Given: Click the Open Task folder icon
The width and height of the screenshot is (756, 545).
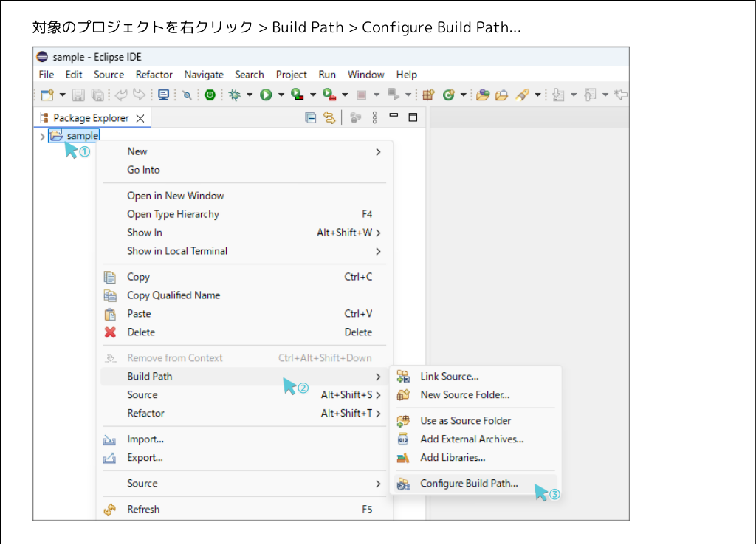Looking at the screenshot, I should [502, 95].
